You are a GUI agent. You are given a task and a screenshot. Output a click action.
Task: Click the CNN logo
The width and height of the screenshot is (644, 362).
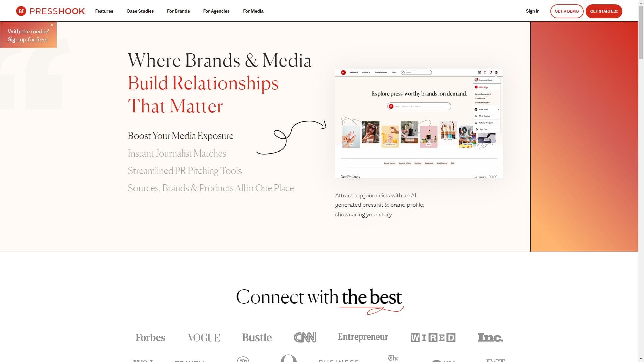point(305,337)
